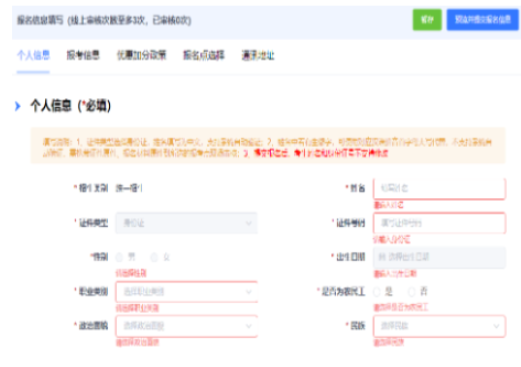
Task: Choose 是 for 是否为农民工
Action: 377,292
